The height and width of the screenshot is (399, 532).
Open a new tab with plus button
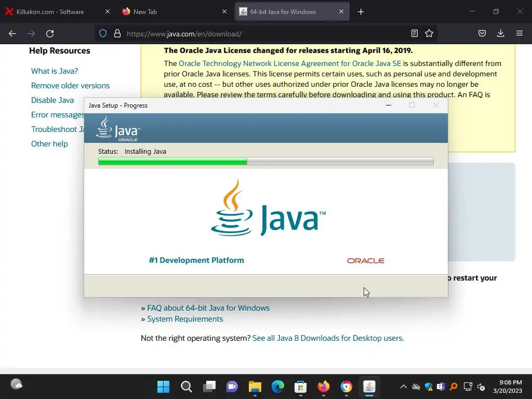pyautogui.click(x=361, y=12)
